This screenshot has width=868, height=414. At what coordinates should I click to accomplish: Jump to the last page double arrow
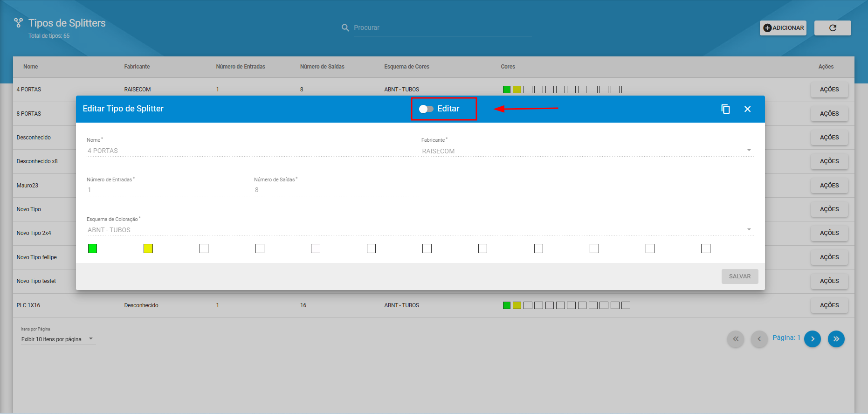836,339
